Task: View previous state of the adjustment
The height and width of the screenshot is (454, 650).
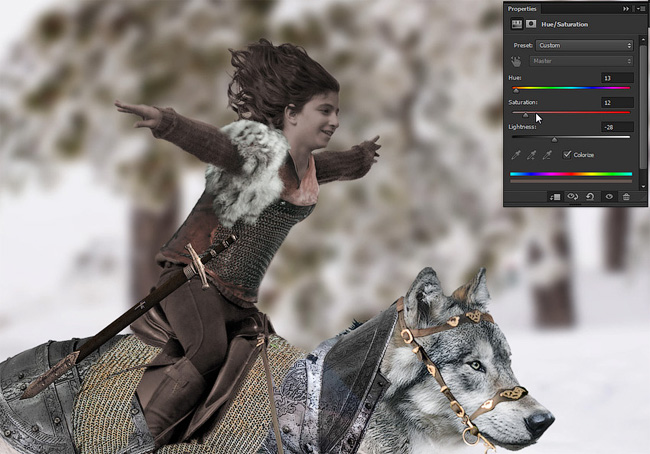Action: (x=572, y=197)
